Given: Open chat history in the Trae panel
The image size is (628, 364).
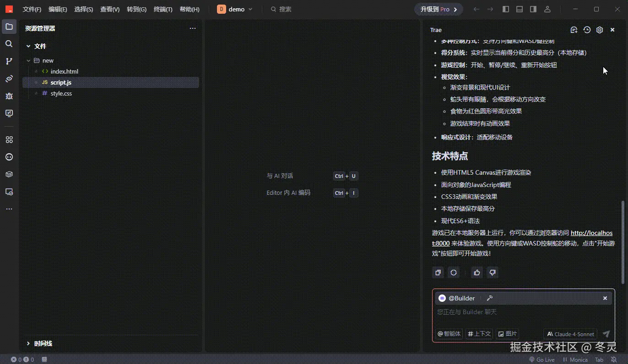Looking at the screenshot, I should point(587,30).
